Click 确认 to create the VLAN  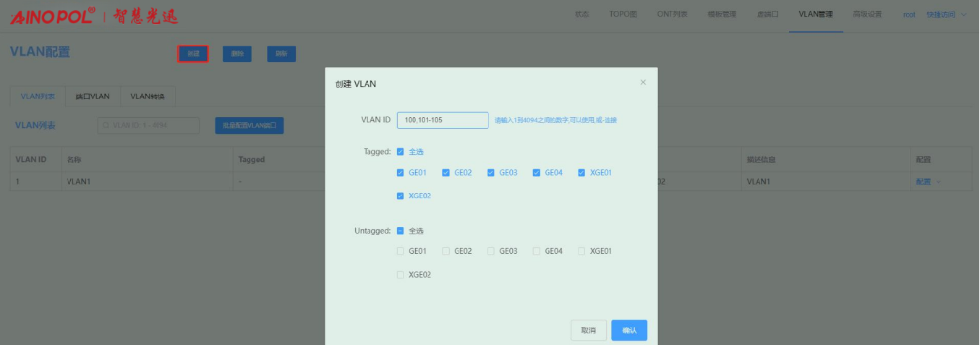[629, 330]
